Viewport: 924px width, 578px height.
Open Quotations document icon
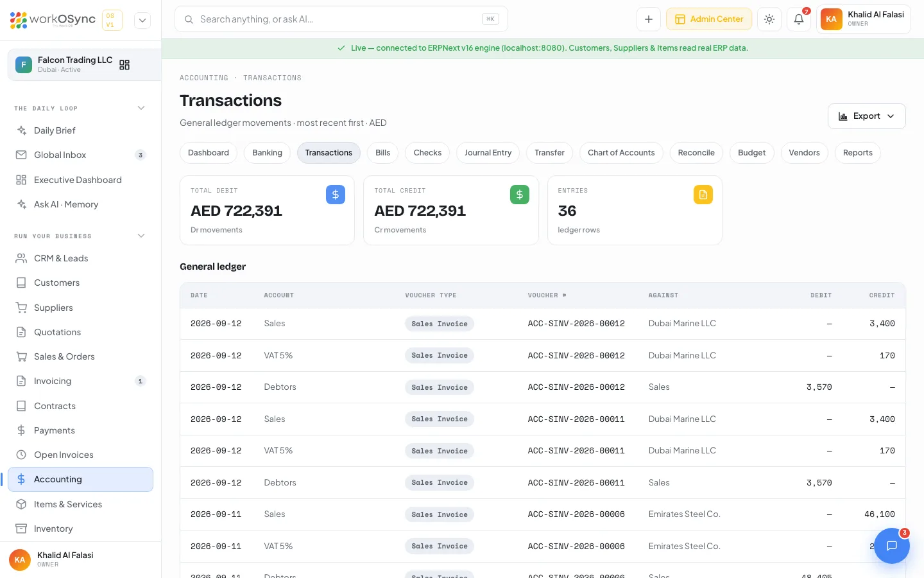pyautogui.click(x=21, y=332)
